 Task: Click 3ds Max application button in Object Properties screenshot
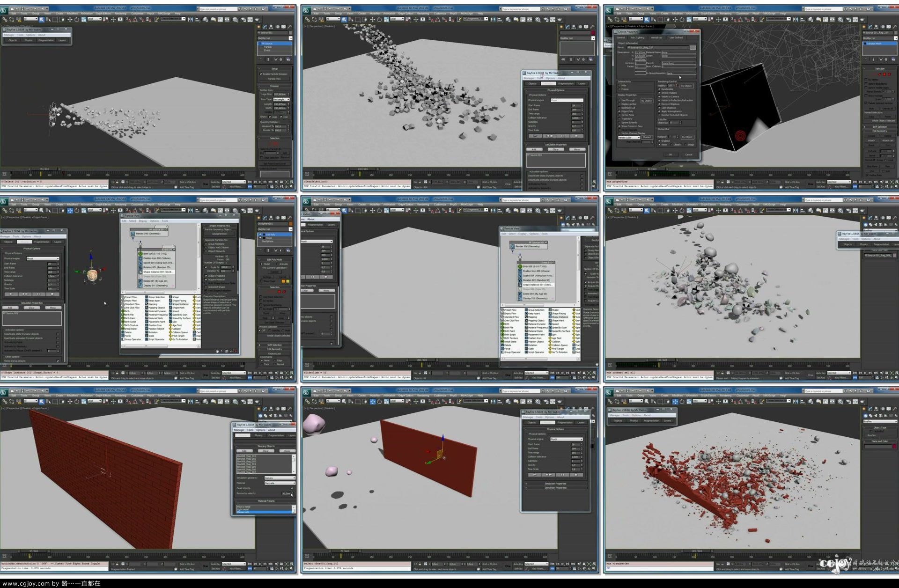pyautogui.click(x=609, y=10)
